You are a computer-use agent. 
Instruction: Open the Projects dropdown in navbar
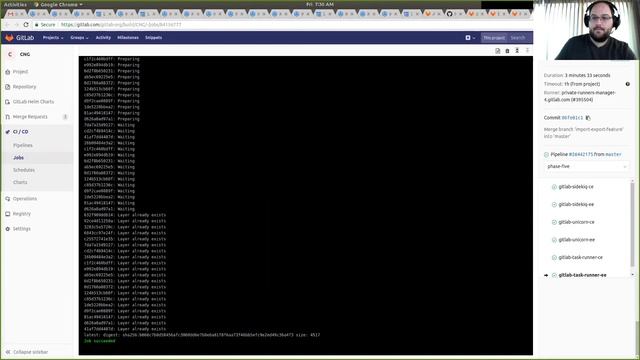(x=53, y=38)
